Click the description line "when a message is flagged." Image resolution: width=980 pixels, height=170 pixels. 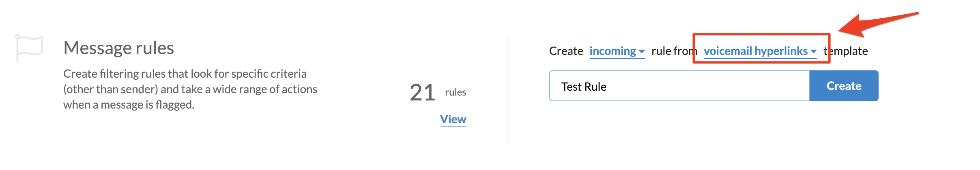(129, 105)
